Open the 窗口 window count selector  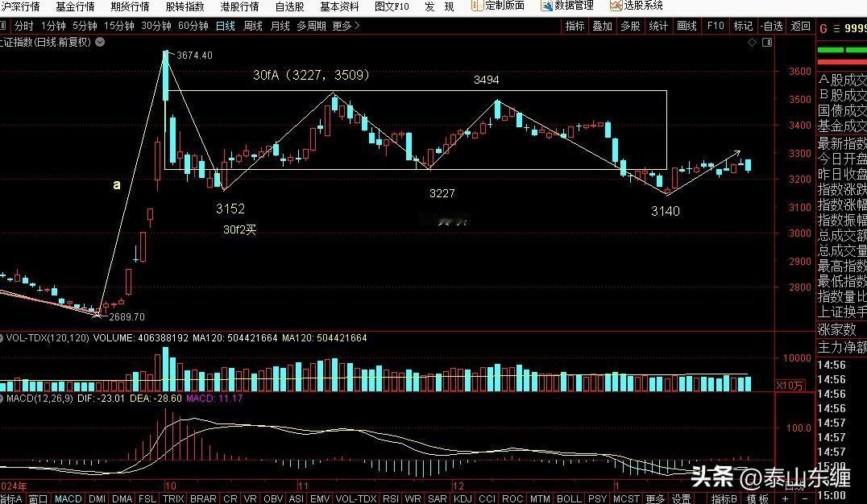38,498
